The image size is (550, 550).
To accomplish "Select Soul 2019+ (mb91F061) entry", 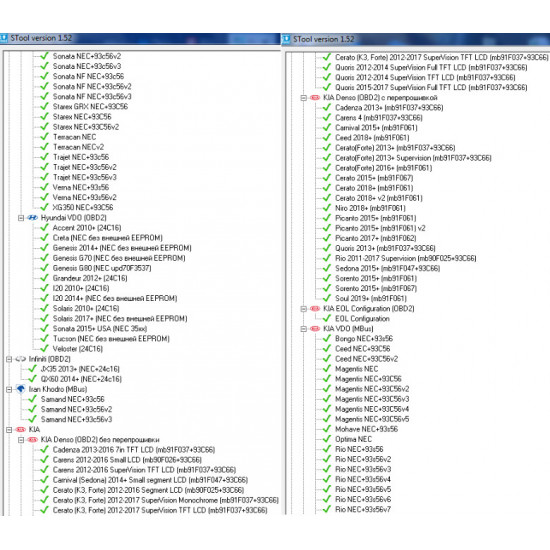I will tap(371, 299).
